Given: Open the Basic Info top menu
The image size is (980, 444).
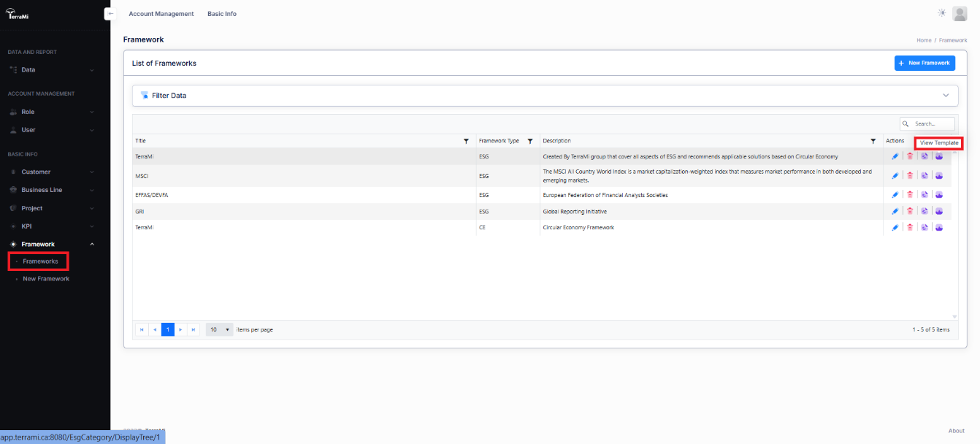Looking at the screenshot, I should point(222,14).
